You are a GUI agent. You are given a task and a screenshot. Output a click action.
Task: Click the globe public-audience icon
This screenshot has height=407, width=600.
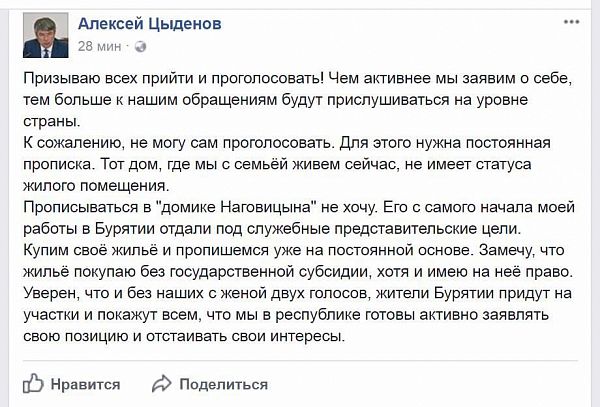click(140, 46)
